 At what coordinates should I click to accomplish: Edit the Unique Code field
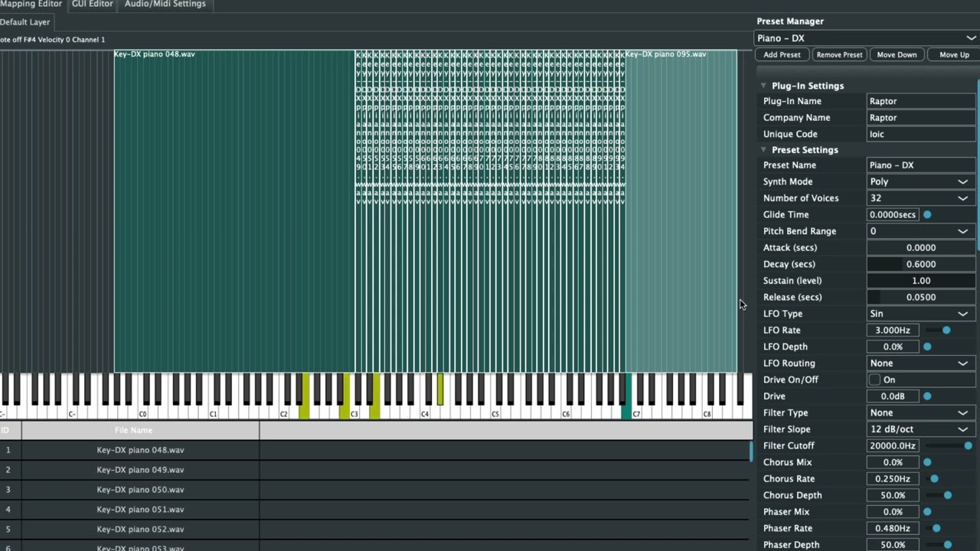pos(922,134)
